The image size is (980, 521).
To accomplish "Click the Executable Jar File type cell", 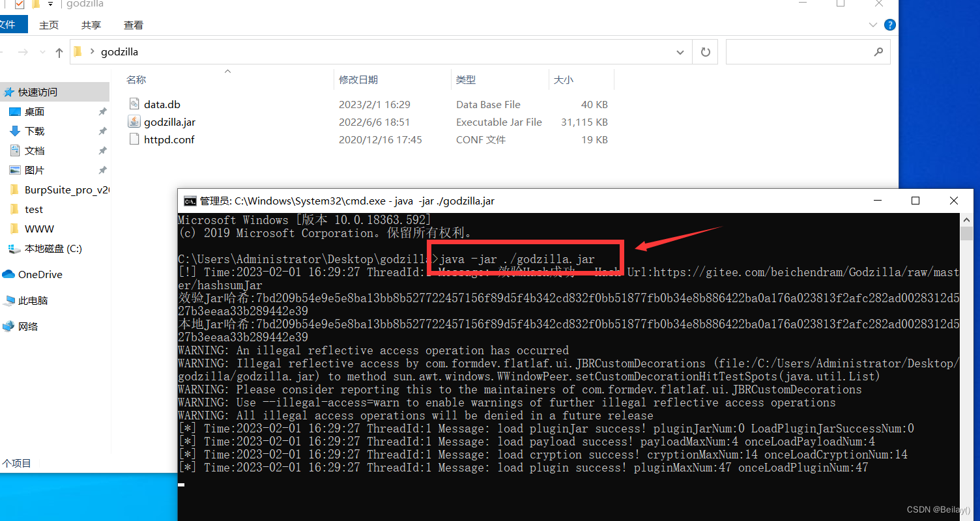I will coord(498,122).
